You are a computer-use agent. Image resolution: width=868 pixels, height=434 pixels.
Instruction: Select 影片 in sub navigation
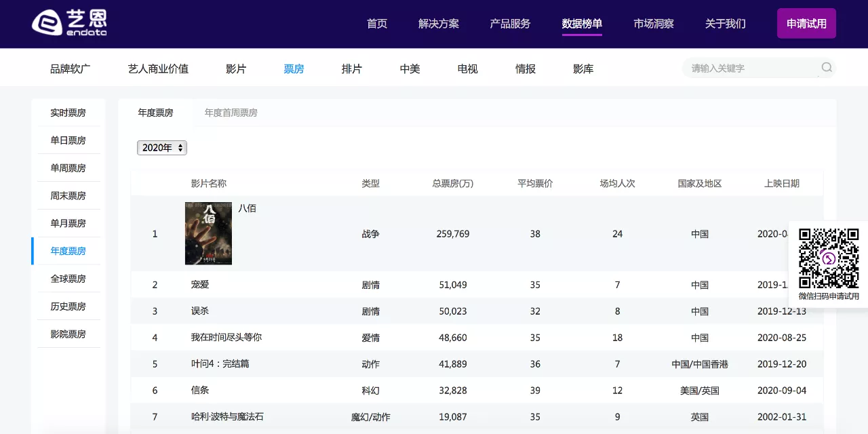click(236, 68)
